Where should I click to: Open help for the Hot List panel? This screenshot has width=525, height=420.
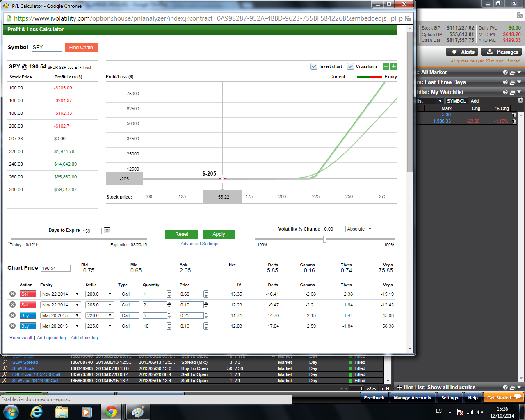coord(505,387)
